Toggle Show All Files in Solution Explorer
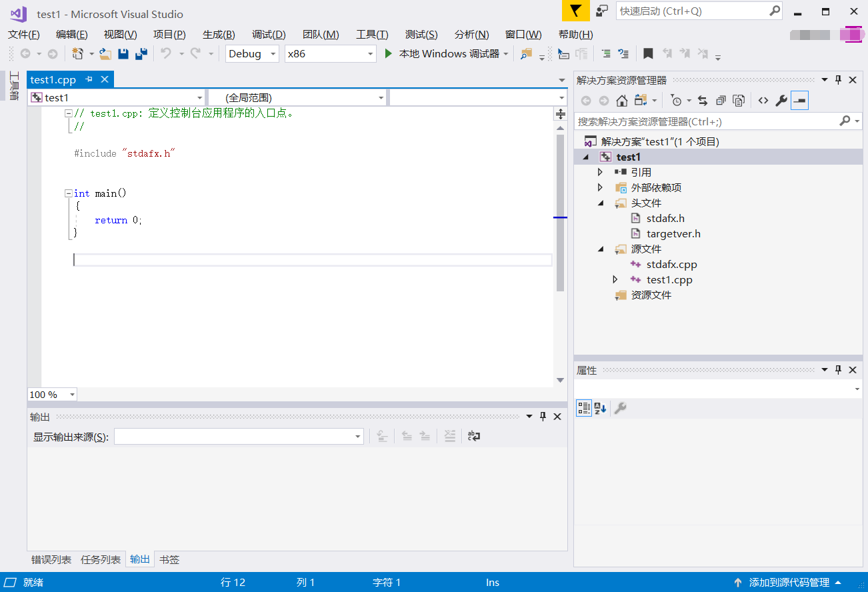The width and height of the screenshot is (868, 592). [739, 101]
